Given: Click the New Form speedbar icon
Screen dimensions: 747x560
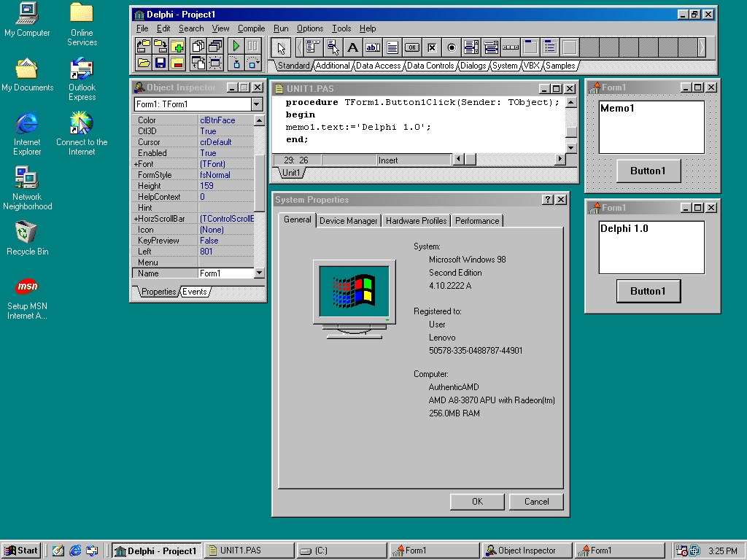Looking at the screenshot, I should (x=215, y=63).
